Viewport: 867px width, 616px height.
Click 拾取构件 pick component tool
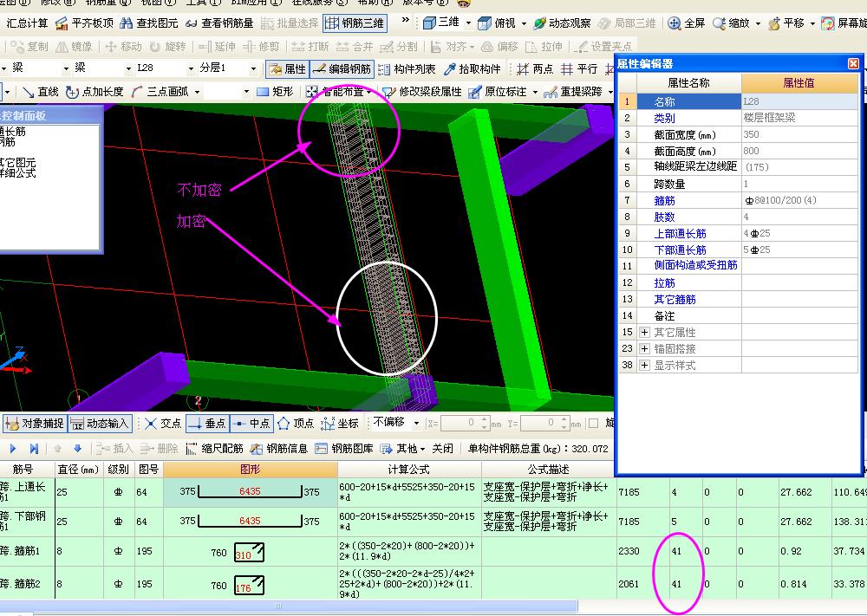click(x=473, y=69)
